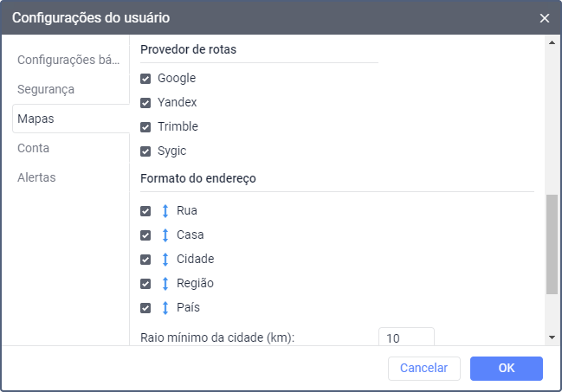Click the reorder arrows icon beside País
562x392 pixels.
165,307
